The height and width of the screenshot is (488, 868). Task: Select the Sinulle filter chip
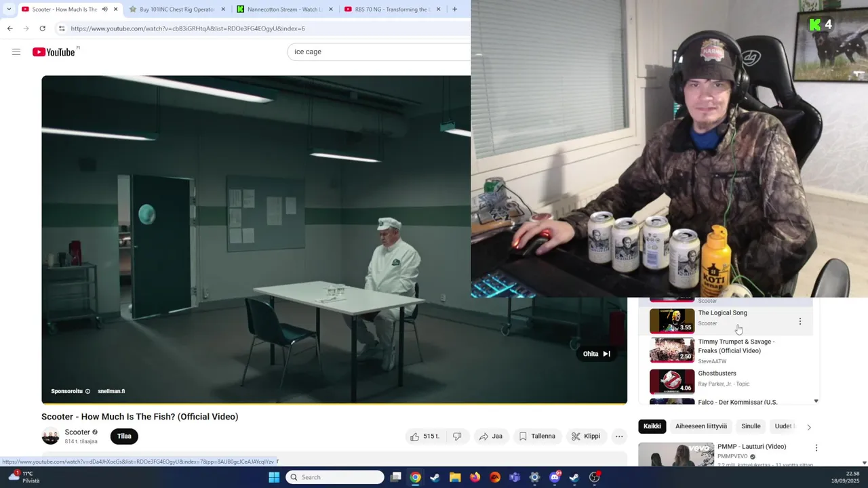[x=751, y=426]
